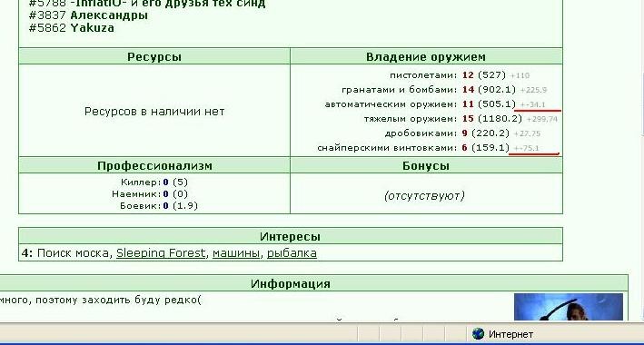Open the рыбалка interest link

(292, 253)
